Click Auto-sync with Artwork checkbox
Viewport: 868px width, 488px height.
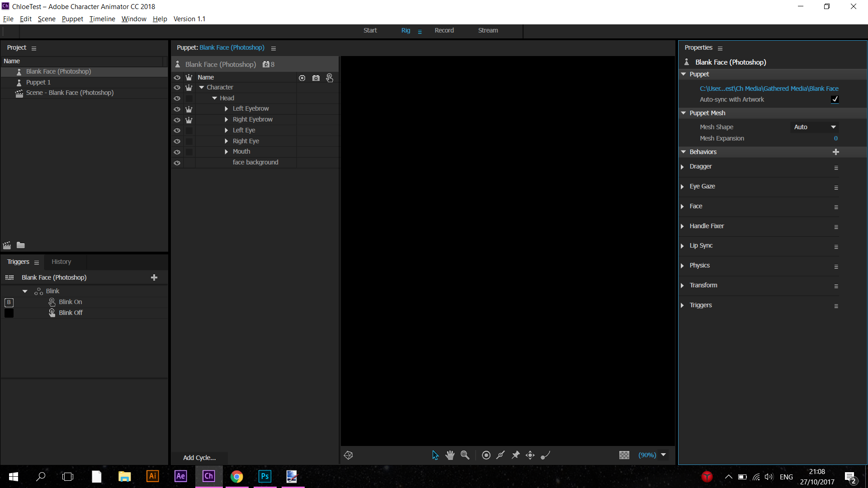(x=835, y=99)
